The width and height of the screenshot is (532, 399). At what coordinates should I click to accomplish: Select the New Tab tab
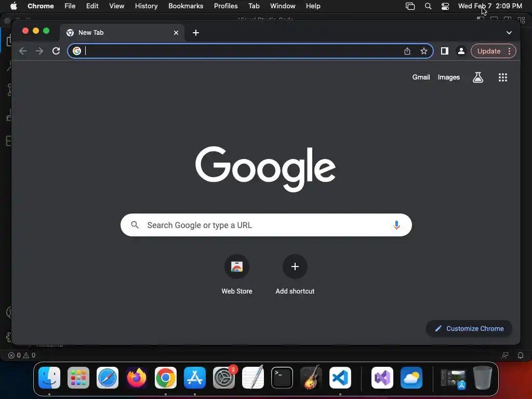(x=122, y=33)
